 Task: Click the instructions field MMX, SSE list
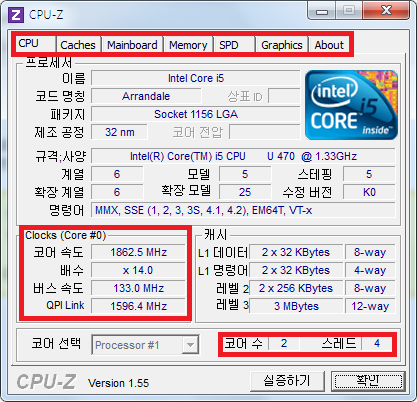(243, 210)
